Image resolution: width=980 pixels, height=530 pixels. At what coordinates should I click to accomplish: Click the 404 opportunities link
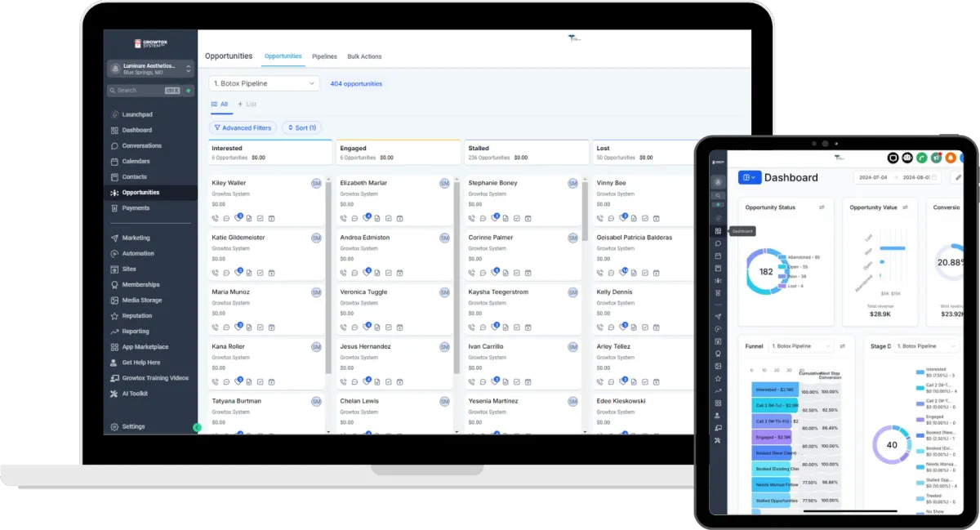click(356, 83)
